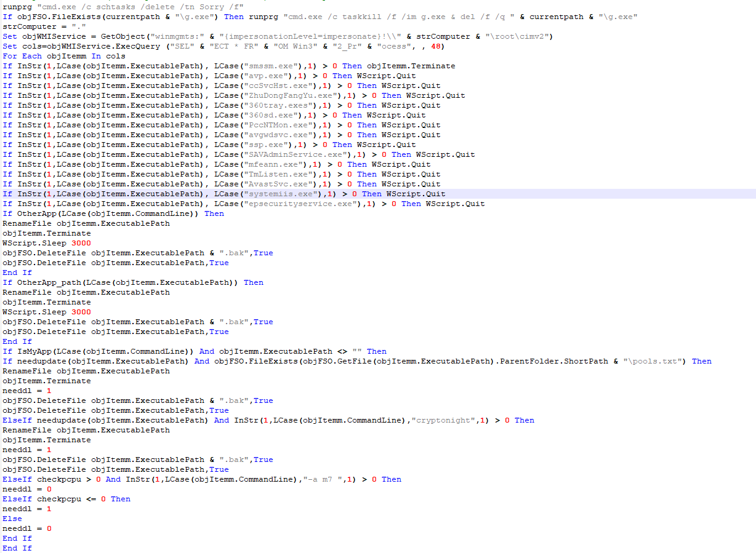Viewport: 756px width, 553px height.
Task: Click objItemm.Terminate on the smssm.exe line
Action: coord(411,66)
